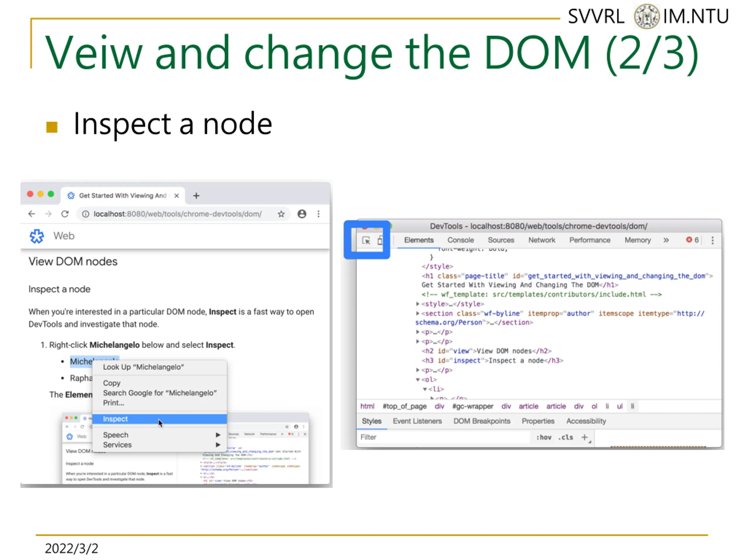Click ul in the DOM breadcrumb trail
This screenshot has width=747, height=560.
[x=620, y=406]
